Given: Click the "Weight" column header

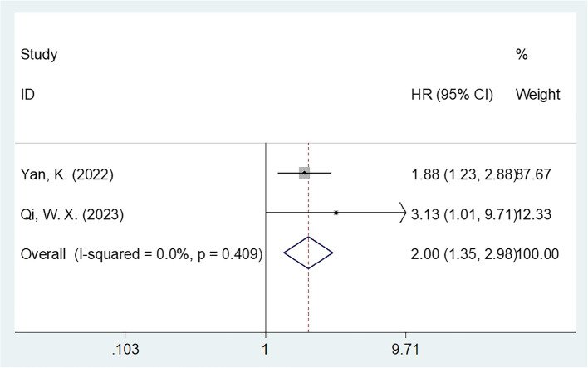Looking at the screenshot, I should point(537,95).
